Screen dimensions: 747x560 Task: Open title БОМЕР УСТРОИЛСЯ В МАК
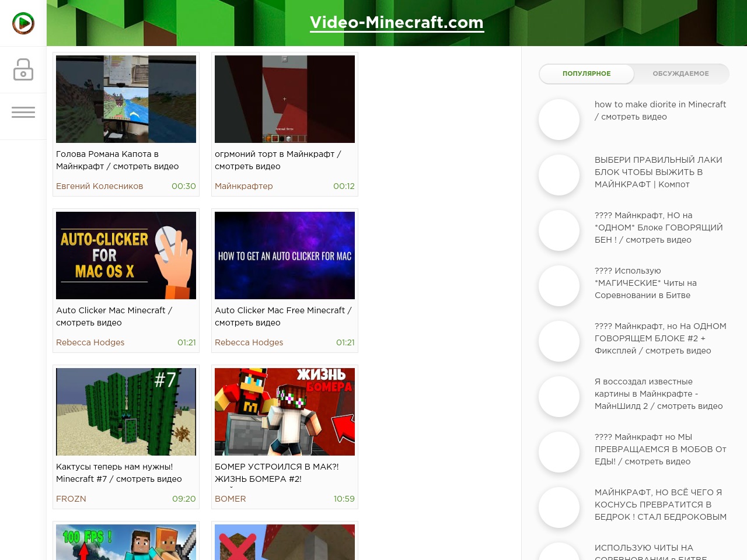(x=277, y=473)
